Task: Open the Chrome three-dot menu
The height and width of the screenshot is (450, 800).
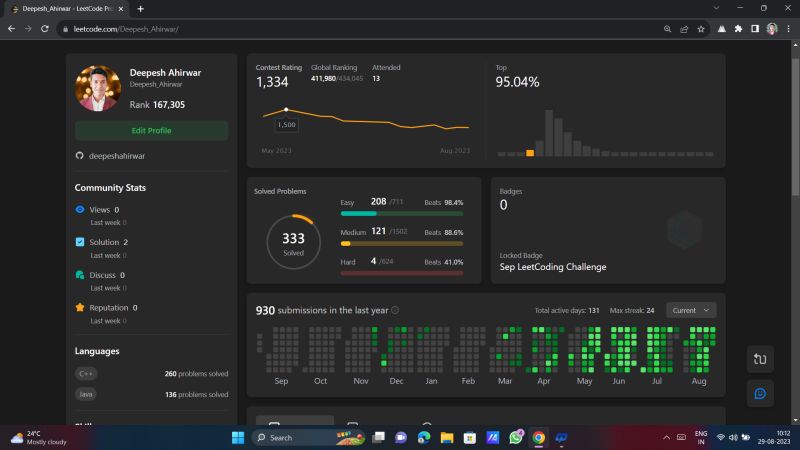Action: (789, 29)
